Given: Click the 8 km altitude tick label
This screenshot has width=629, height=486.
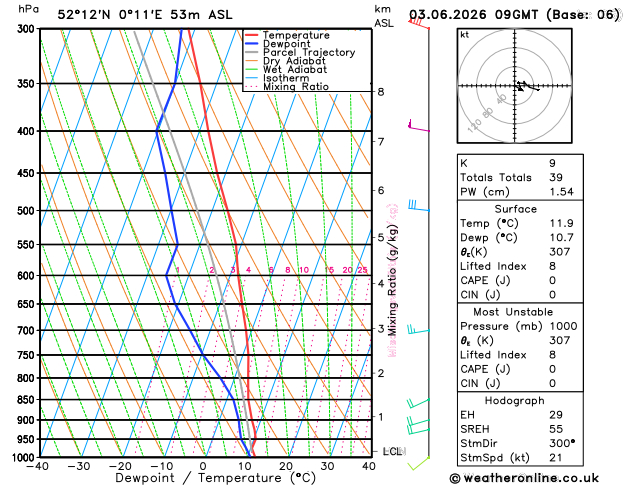Looking at the screenshot, I should coord(381,92).
